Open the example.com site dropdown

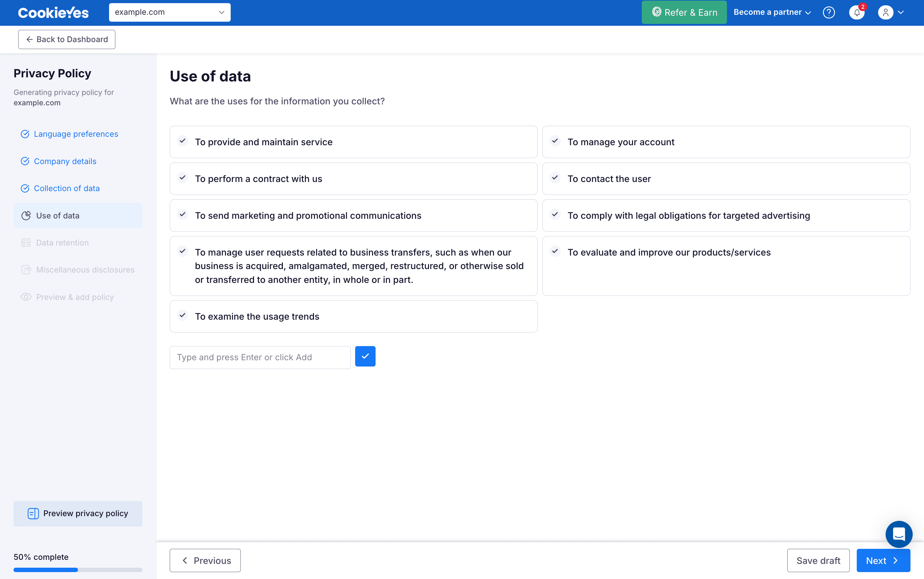pos(170,12)
